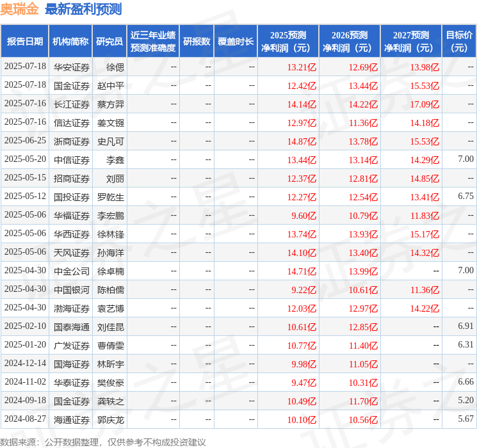Sort by the 报告日期 column header

[x=25, y=41]
